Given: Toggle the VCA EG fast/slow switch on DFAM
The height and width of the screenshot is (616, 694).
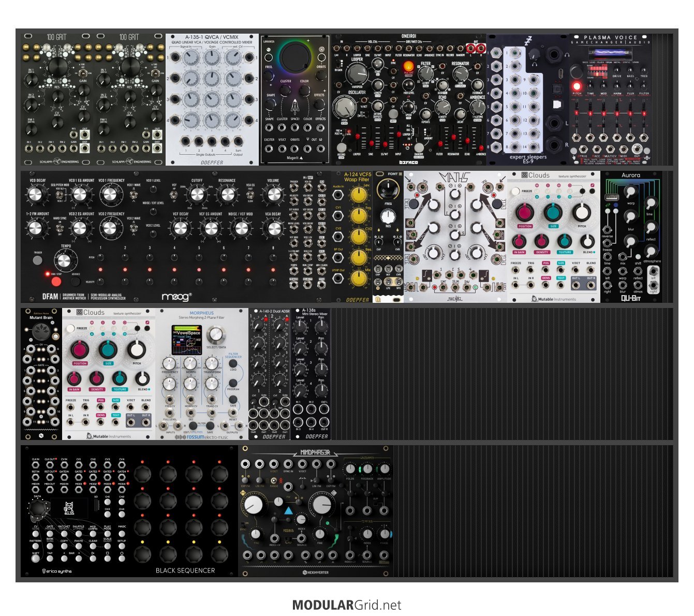Looking at the screenshot, I should pyautogui.click(x=250, y=195).
